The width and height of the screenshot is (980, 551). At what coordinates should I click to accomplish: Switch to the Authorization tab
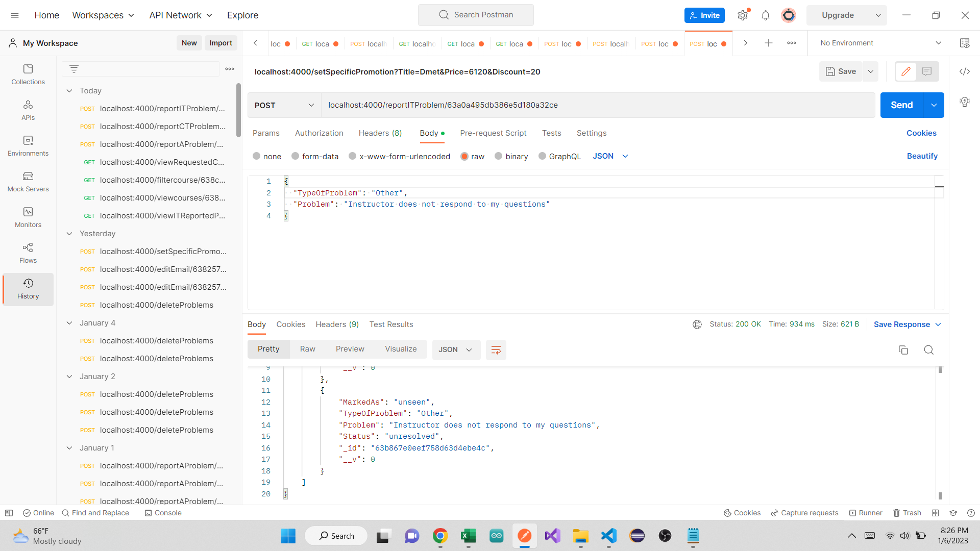(318, 133)
